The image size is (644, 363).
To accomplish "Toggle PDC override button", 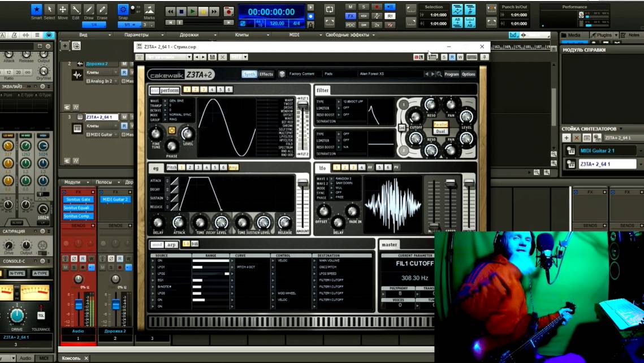I will pyautogui.click(x=351, y=25).
